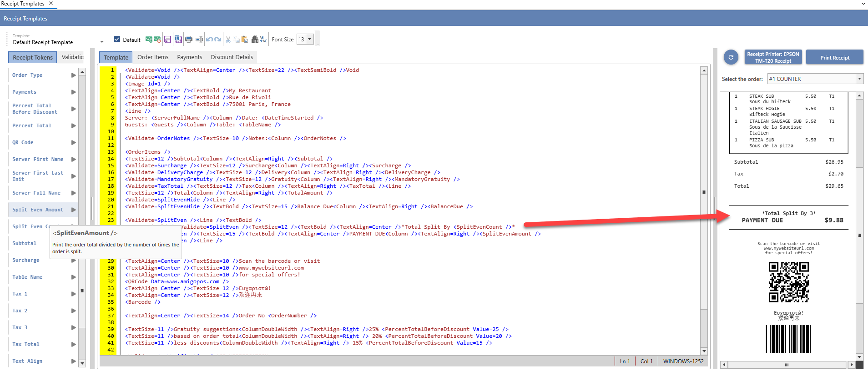Open the Font Size dropdown
Image resolution: width=868 pixels, height=371 pixels.
point(310,40)
